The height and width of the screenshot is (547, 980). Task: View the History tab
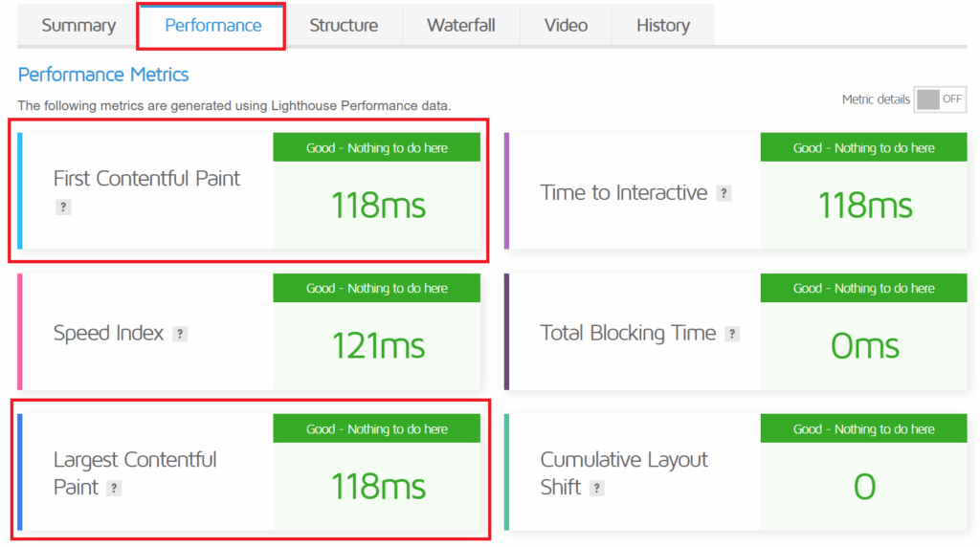[663, 26]
